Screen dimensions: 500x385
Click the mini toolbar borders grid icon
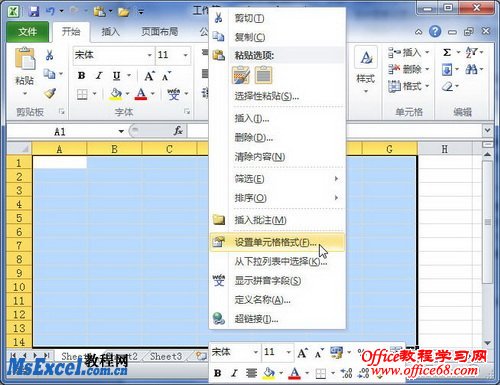321,374
